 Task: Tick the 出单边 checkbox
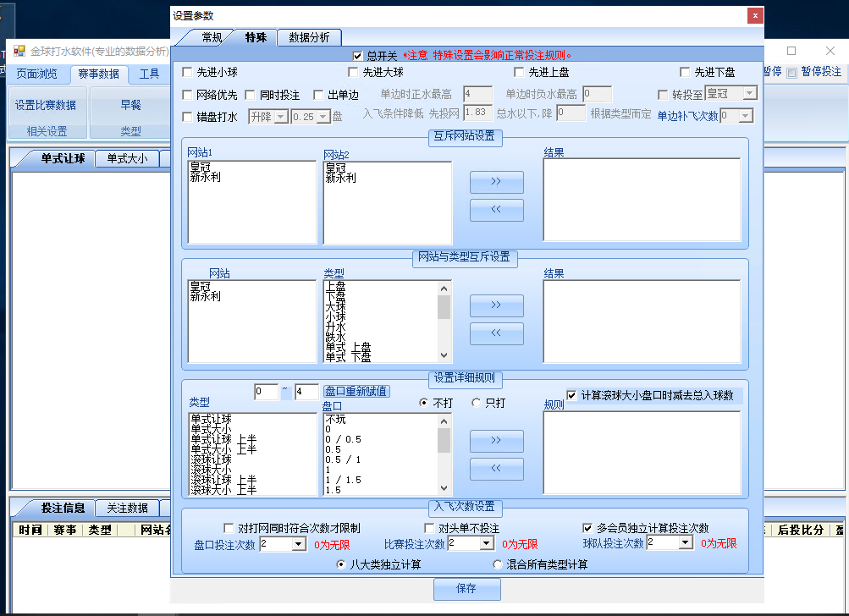[x=318, y=95]
